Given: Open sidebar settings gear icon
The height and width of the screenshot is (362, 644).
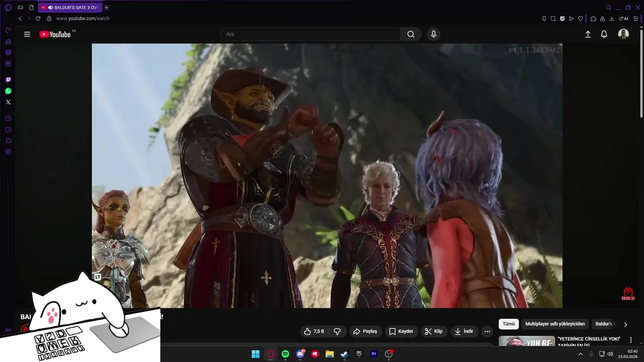Looking at the screenshot, I should pos(8,152).
